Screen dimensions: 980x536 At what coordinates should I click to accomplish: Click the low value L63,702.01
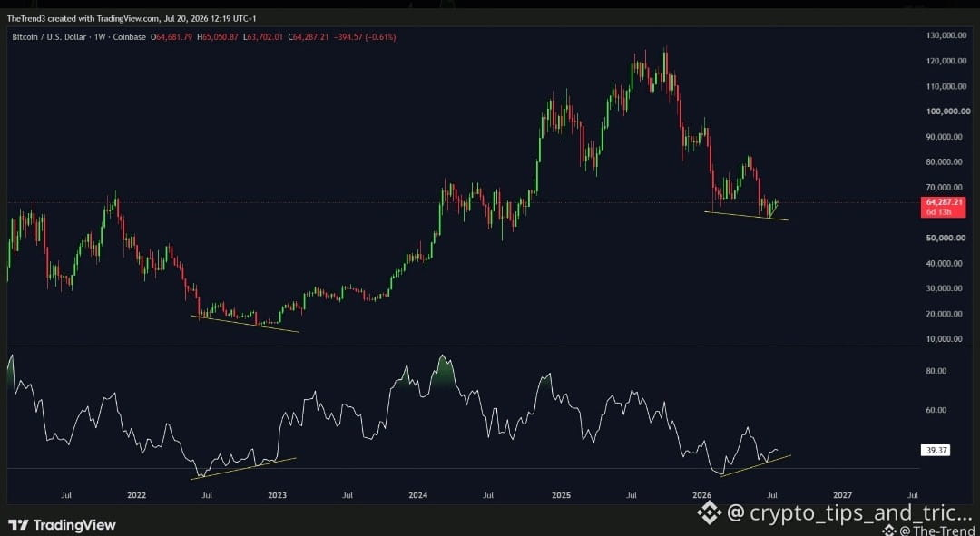tap(262, 37)
